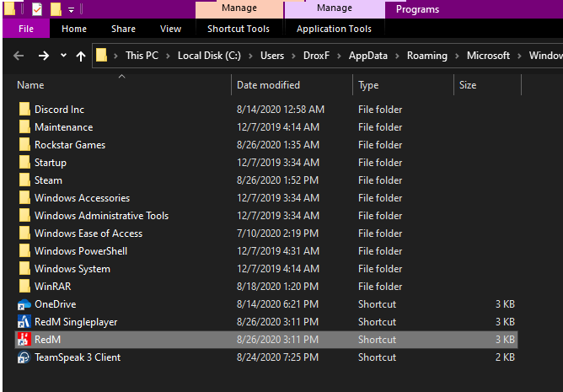Sort by the Name column header
Screen dimensions: 563x392
(122, 85)
